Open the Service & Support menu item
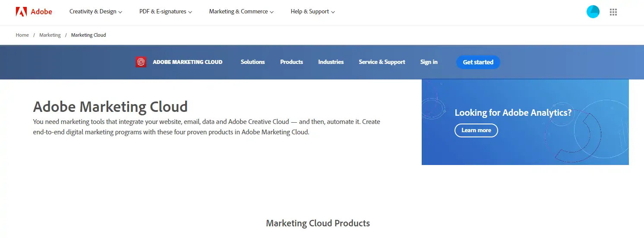The height and width of the screenshot is (238, 644). 382,62
